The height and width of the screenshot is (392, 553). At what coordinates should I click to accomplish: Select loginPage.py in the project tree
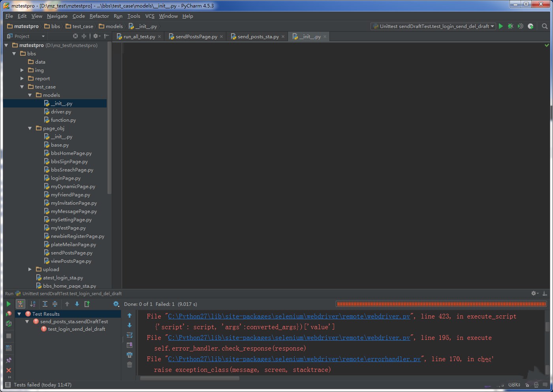66,178
